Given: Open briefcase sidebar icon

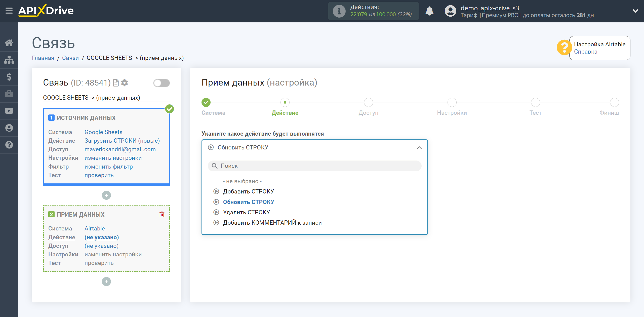Looking at the screenshot, I should (9, 94).
